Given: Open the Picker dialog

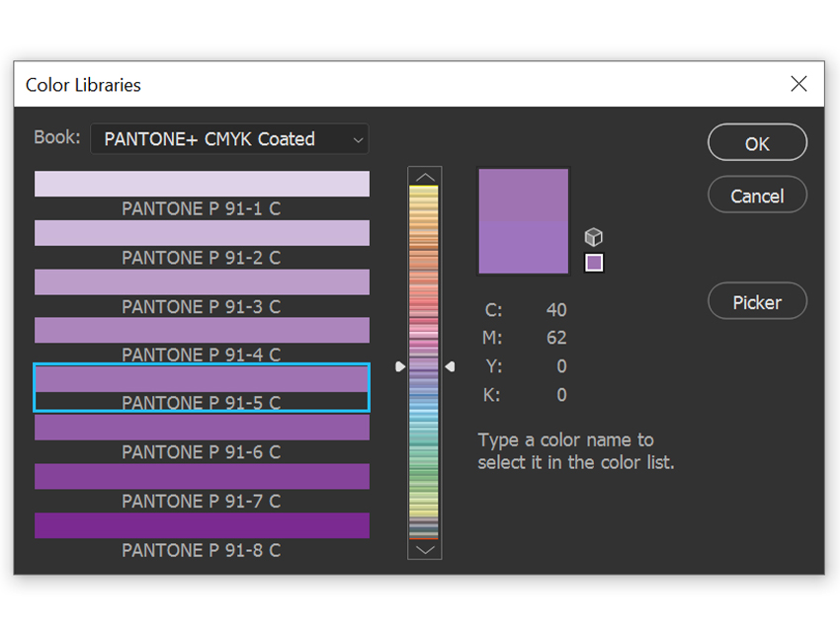Looking at the screenshot, I should click(757, 301).
